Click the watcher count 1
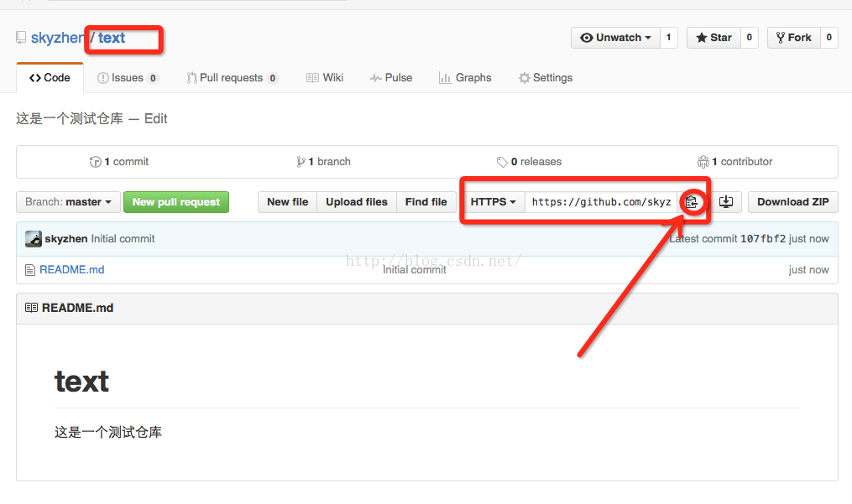The image size is (852, 504). [x=668, y=38]
